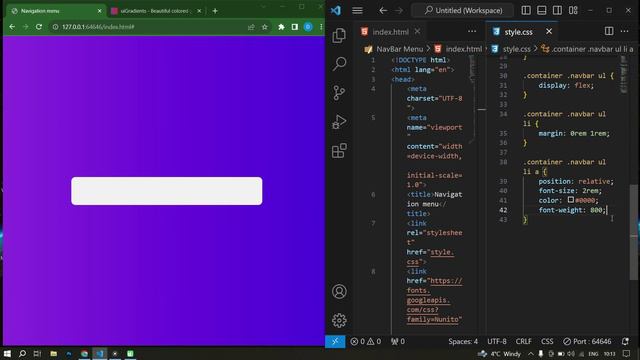
Task: Open the VS Code Explorer view
Action: pyautogui.click(x=339, y=36)
